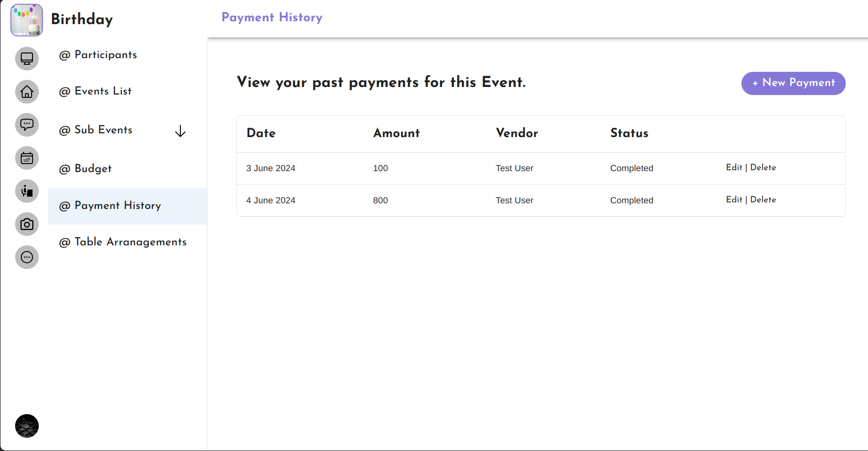Select the seating assistance icon in sidebar

pos(27,191)
